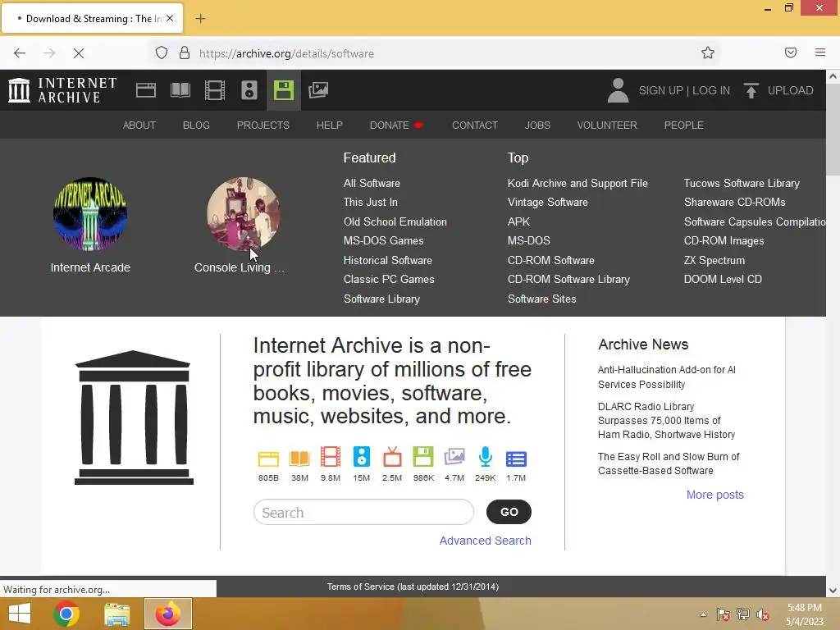Open a new browser tab

200,19
